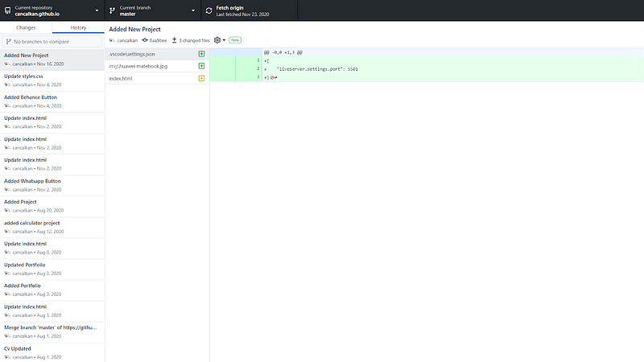The height and width of the screenshot is (362, 644).
Task: Click the cancalkan.github.io repository name
Action: pyautogui.click(x=37, y=14)
